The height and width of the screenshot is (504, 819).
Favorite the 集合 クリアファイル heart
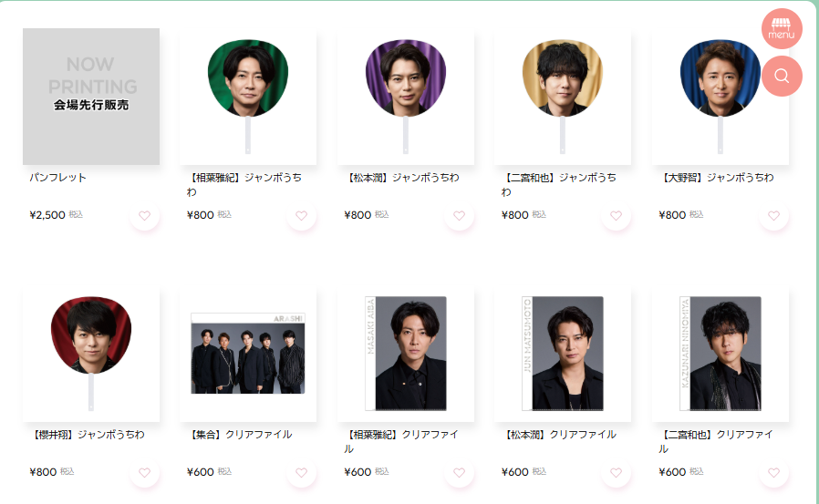pos(301,473)
